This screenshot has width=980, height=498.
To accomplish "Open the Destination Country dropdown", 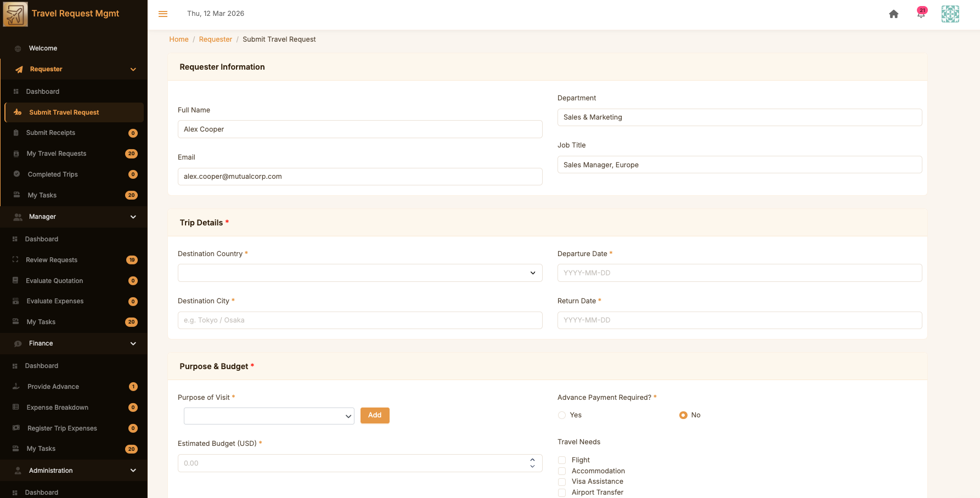I will 359,273.
